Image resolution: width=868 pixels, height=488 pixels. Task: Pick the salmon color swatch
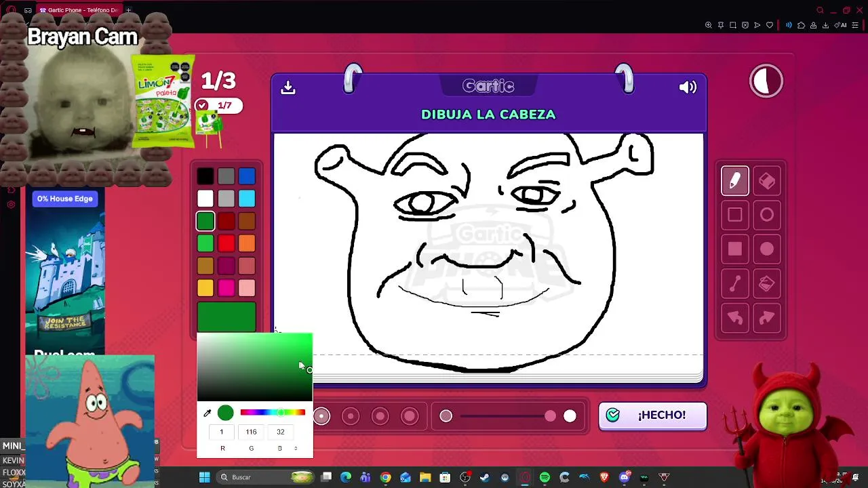click(247, 266)
